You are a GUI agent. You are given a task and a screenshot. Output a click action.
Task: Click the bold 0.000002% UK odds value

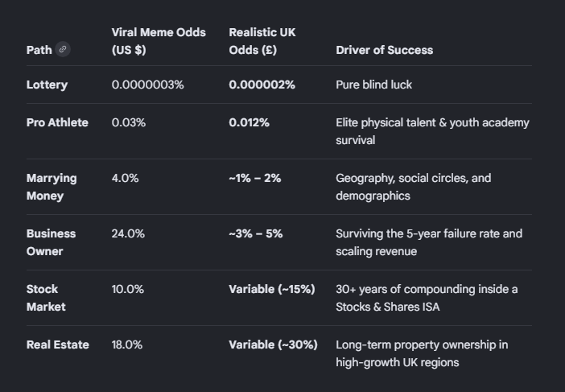[x=262, y=85]
